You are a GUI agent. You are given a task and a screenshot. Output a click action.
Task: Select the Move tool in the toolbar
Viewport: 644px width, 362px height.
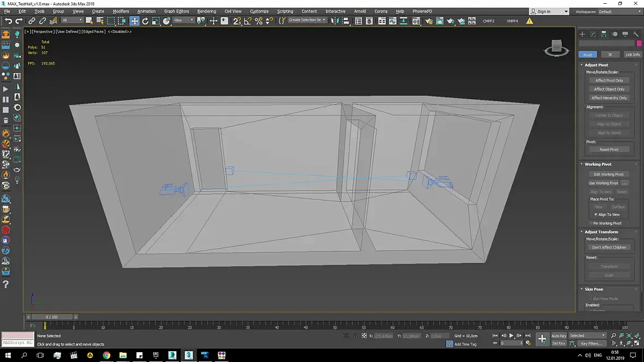[134, 21]
